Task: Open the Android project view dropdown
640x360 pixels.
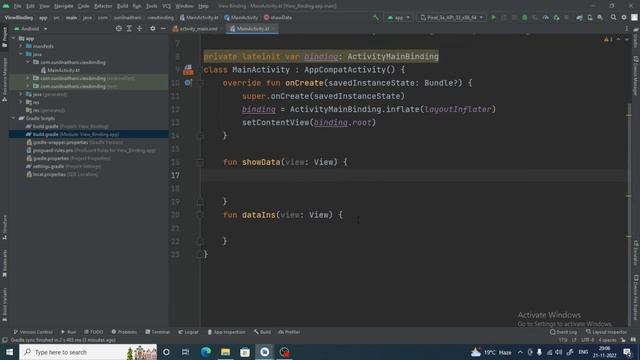Action: pyautogui.click(x=31, y=29)
